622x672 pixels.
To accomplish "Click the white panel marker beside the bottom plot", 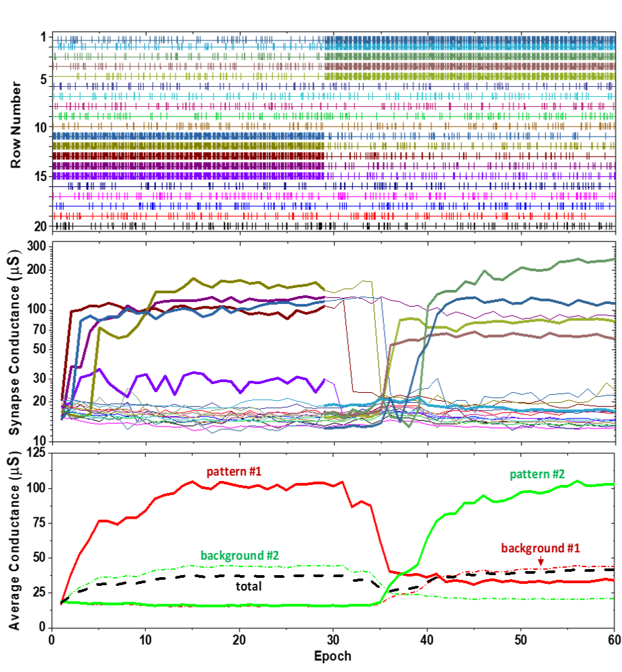I will [2, 453].
